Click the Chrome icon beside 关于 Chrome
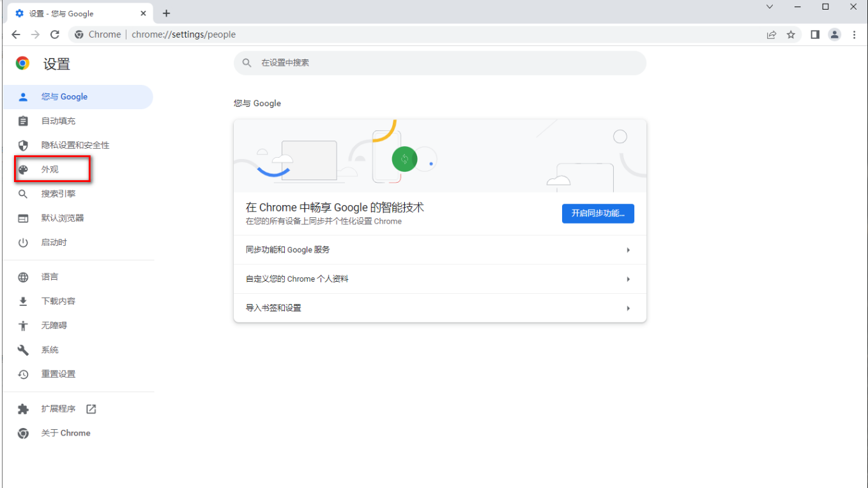Screen dimensions: 868x488 pos(23,433)
